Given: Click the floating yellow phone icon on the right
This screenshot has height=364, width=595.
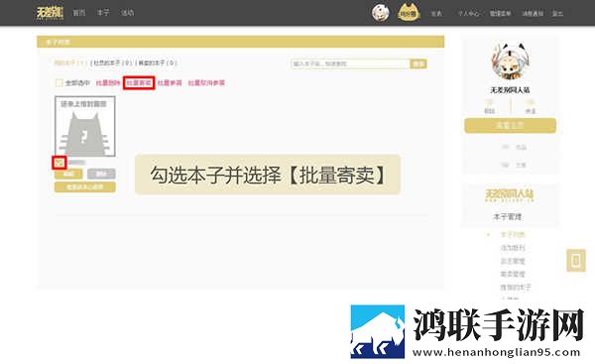Looking at the screenshot, I should point(576,260).
